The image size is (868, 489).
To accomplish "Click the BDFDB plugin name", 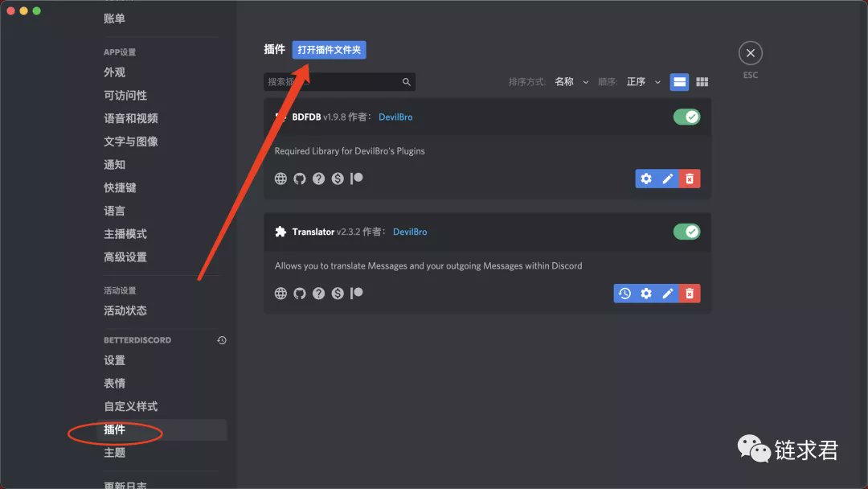I will point(307,117).
